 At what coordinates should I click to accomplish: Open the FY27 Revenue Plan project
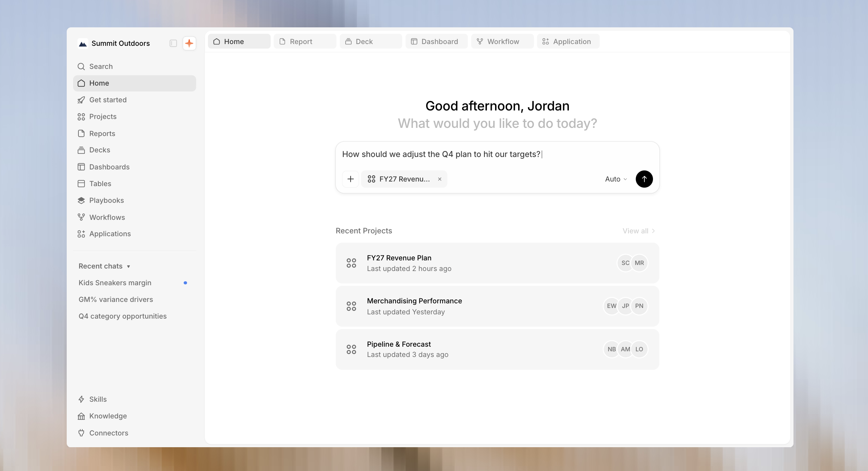pyautogui.click(x=497, y=263)
